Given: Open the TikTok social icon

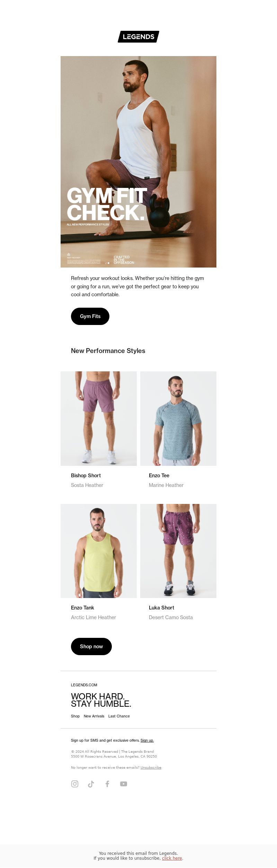Looking at the screenshot, I should 91,784.
